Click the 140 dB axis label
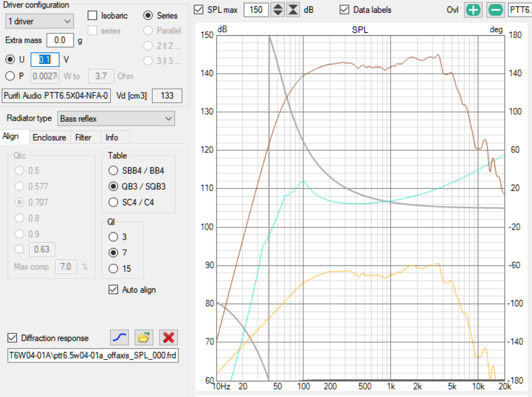Screen dimensions: 532x397 (x=207, y=73)
